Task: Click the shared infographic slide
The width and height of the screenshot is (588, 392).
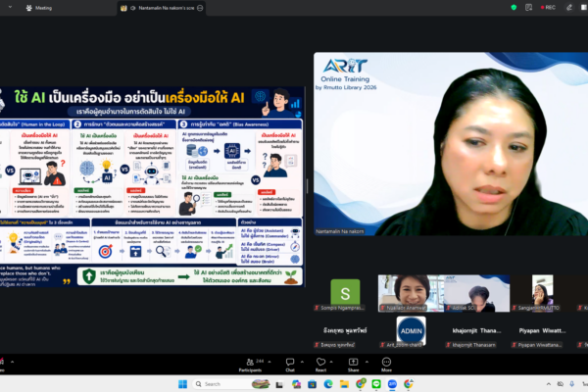Action: [151, 186]
